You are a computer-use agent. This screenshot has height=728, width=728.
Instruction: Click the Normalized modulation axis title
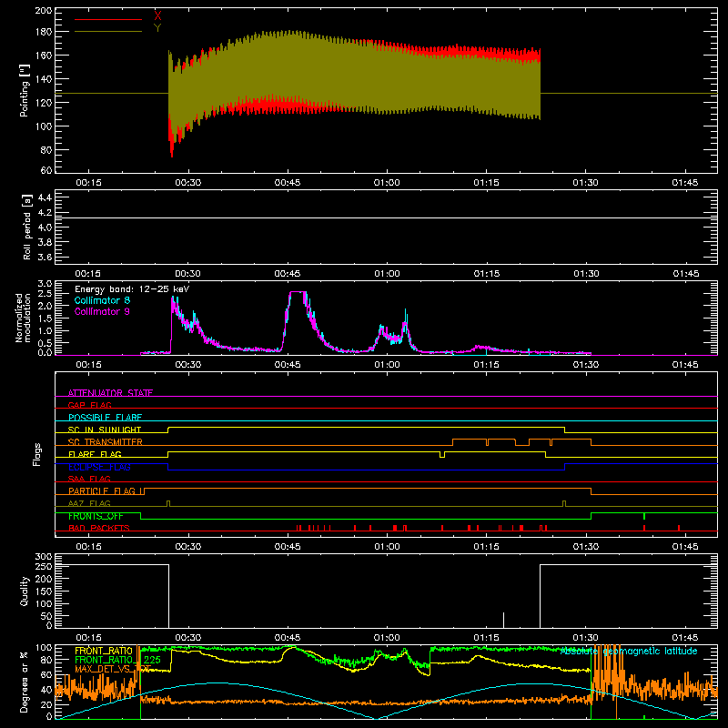click(x=24, y=318)
